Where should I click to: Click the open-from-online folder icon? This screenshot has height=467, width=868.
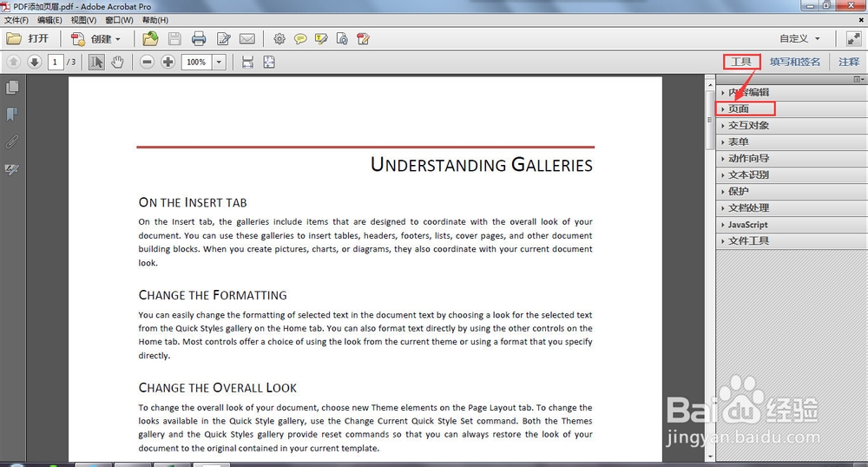150,39
